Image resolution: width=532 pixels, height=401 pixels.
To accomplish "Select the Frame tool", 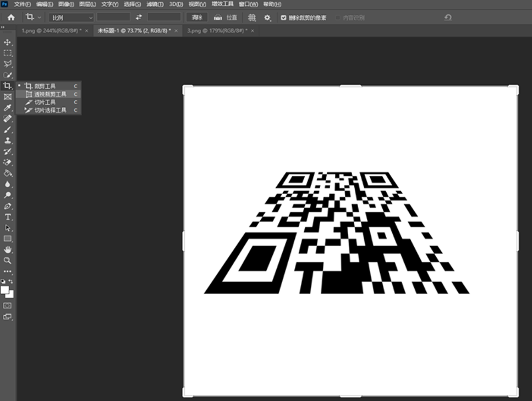I will [8, 97].
